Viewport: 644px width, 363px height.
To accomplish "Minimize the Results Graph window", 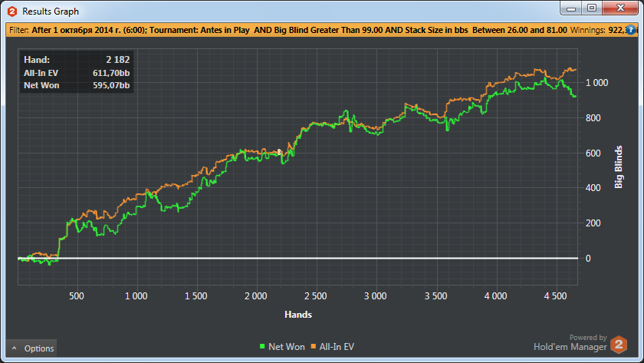I will [x=570, y=8].
